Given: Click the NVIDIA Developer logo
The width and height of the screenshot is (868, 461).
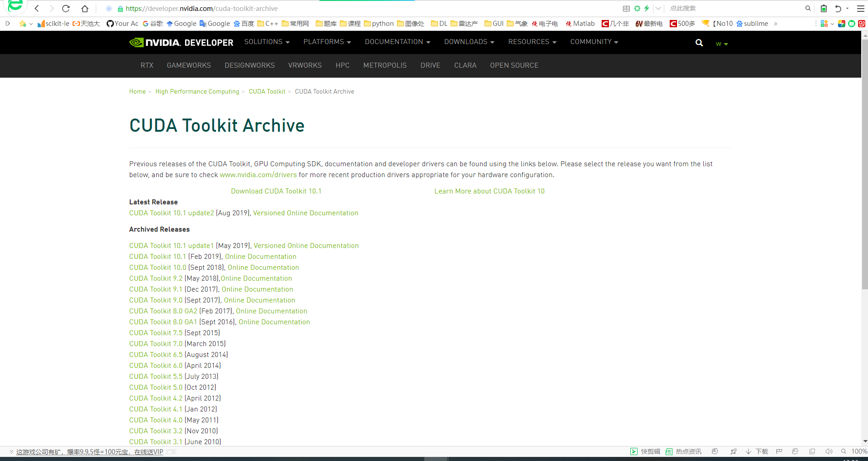Looking at the screenshot, I should (181, 42).
